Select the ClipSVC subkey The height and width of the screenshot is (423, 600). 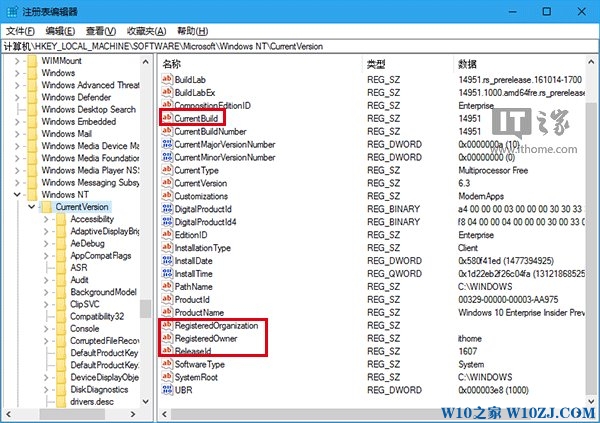85,304
